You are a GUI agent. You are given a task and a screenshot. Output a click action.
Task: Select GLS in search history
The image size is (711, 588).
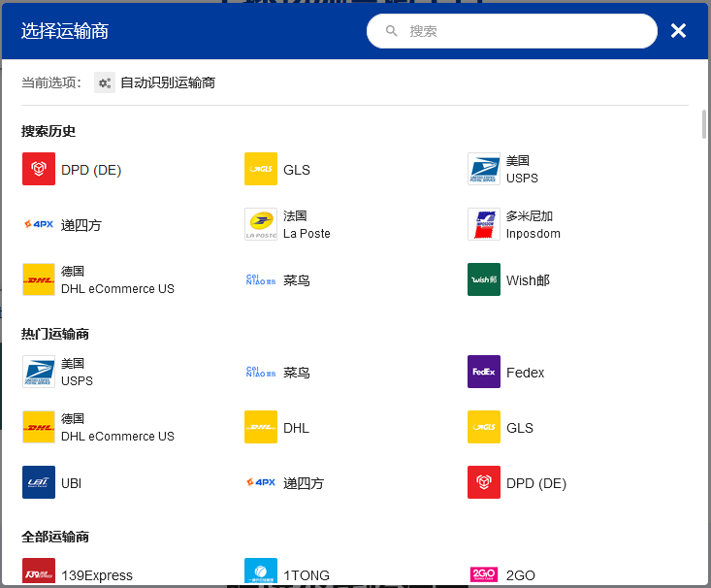[296, 170]
